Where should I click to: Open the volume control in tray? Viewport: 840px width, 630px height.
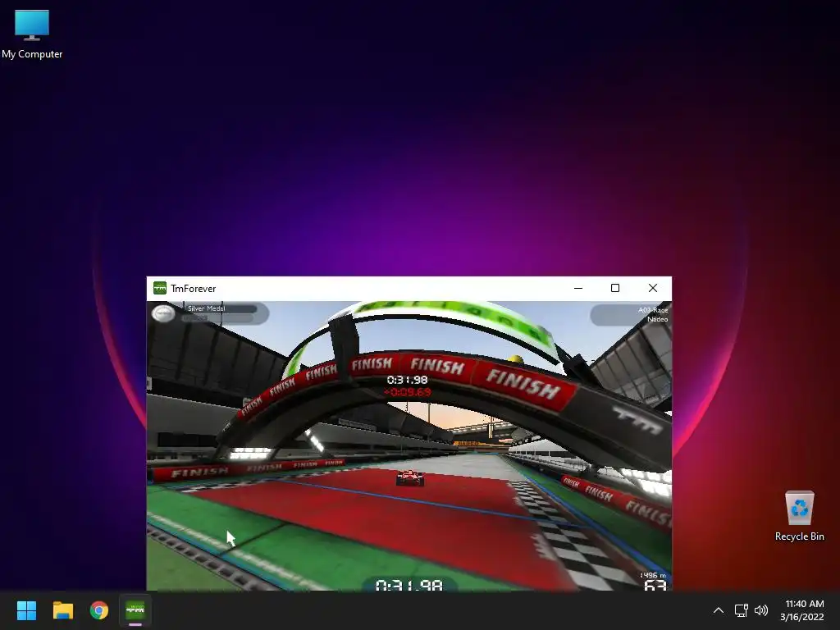click(x=760, y=610)
